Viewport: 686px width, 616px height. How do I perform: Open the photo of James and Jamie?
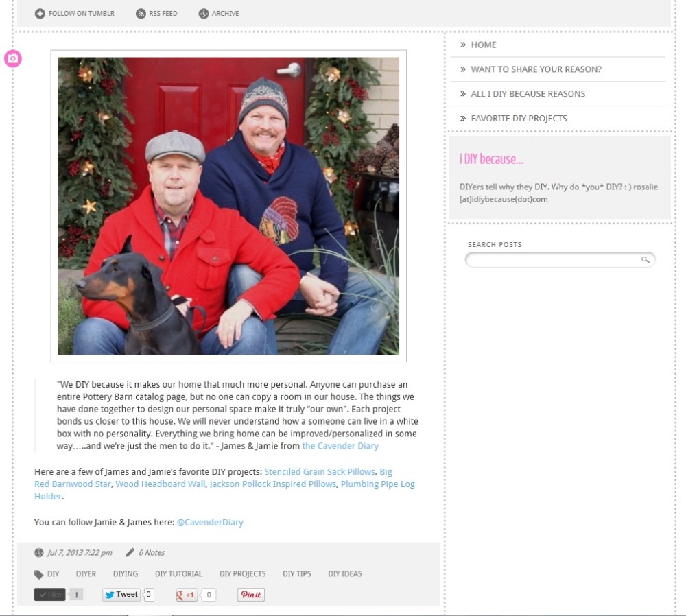(228, 206)
